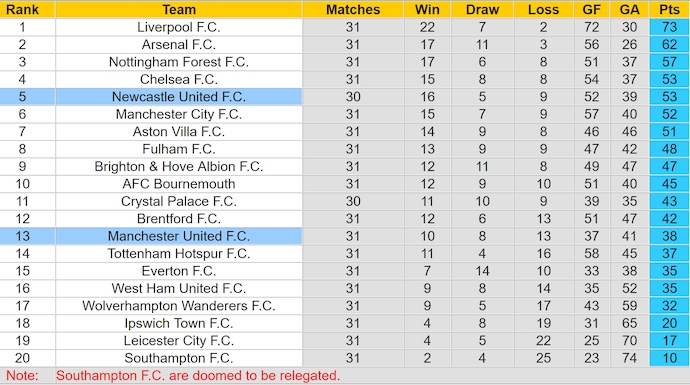Click the Draw column header
The width and height of the screenshot is (690, 385).
point(482,9)
